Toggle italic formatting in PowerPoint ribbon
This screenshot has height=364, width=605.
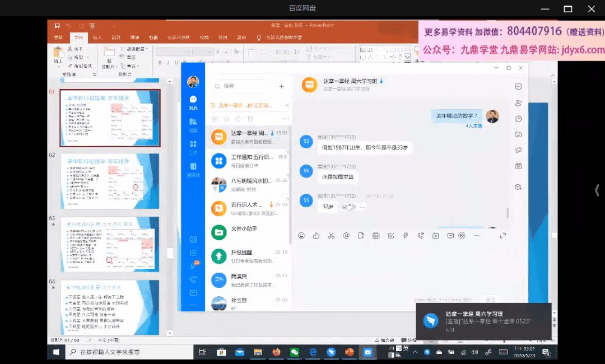tap(169, 62)
